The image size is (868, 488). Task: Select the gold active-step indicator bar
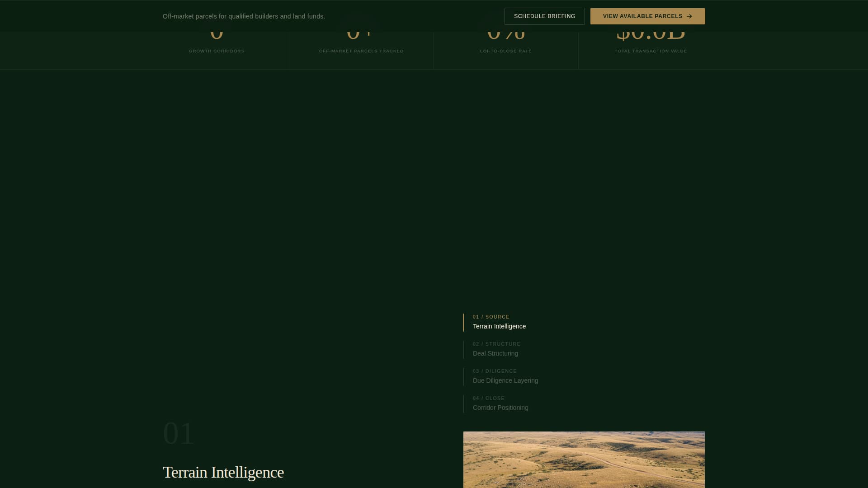[x=464, y=322]
